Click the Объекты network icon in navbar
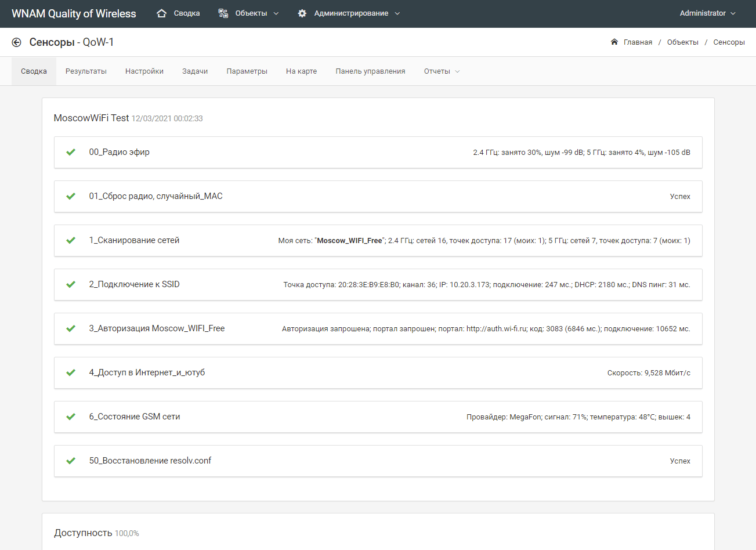Screen dimensions: 756x550 click(223, 13)
